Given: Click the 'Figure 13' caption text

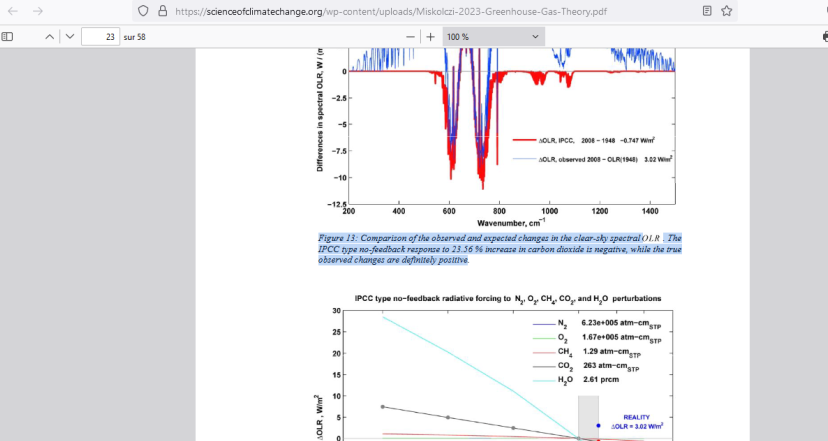Looking at the screenshot, I should click(500, 249).
